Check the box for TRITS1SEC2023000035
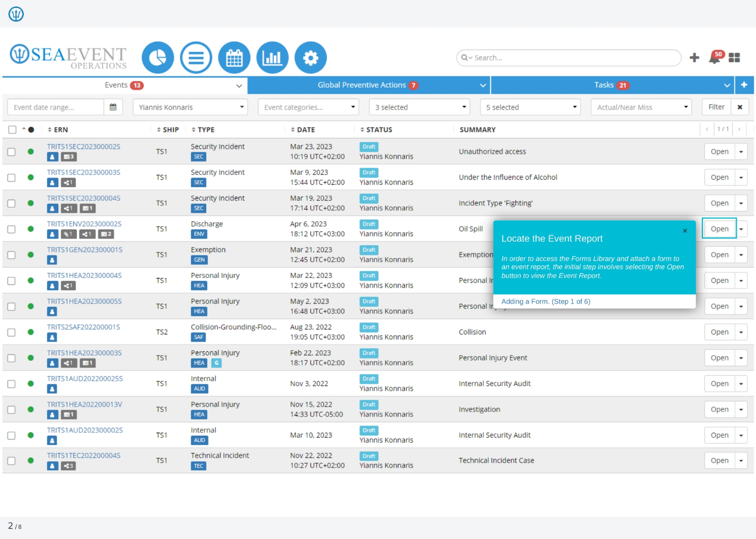 (11, 178)
